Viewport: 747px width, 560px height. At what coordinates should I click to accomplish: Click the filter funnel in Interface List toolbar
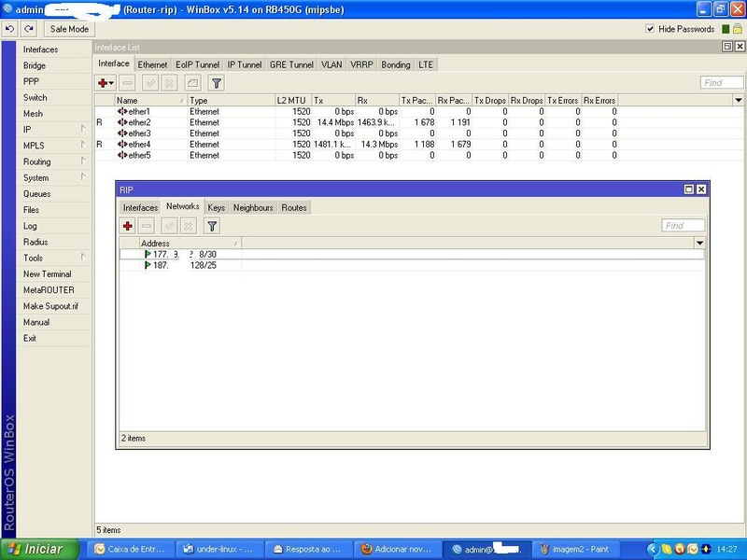coord(217,83)
